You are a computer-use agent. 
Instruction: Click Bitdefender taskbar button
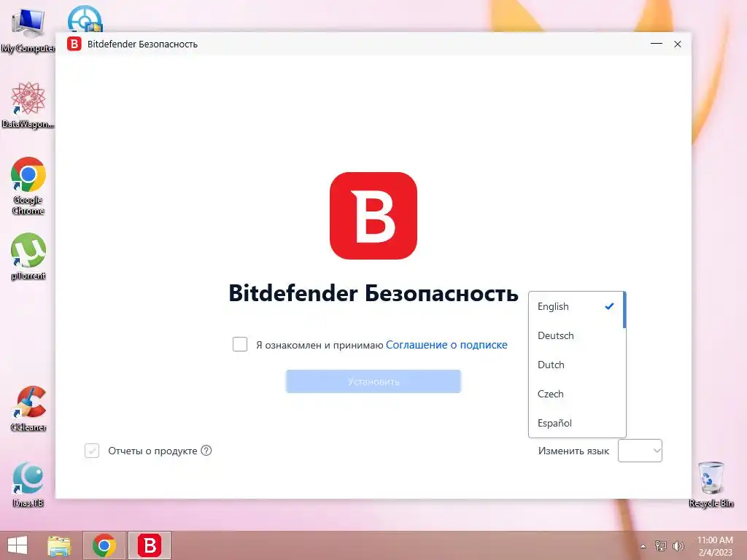point(149,545)
